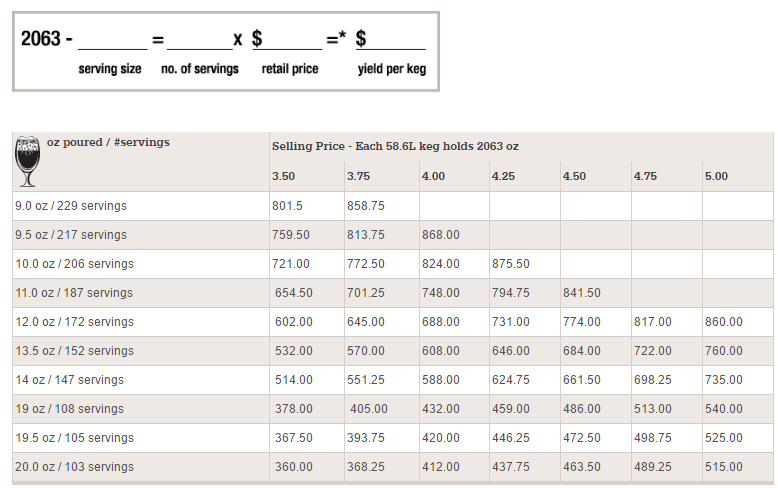Select the 3.50 price column header
Viewport: 778px width, 488px height.
(x=283, y=177)
